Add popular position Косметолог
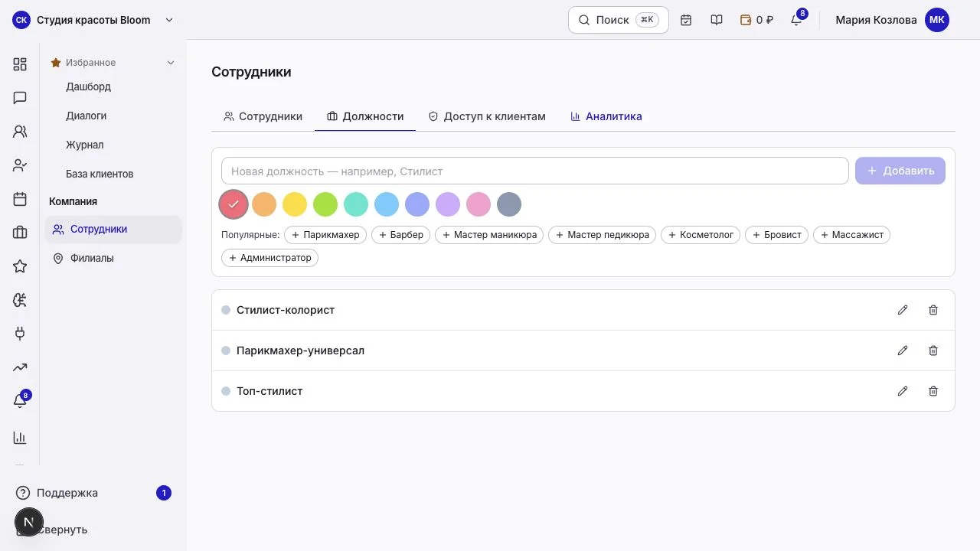 coord(701,235)
